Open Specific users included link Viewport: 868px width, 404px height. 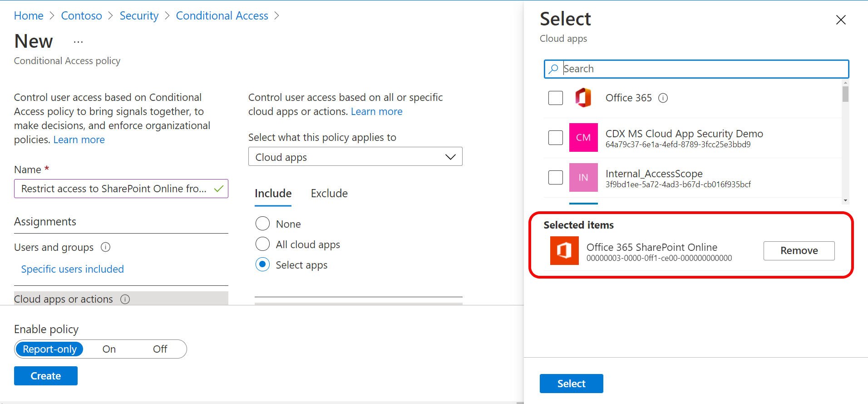coord(73,269)
